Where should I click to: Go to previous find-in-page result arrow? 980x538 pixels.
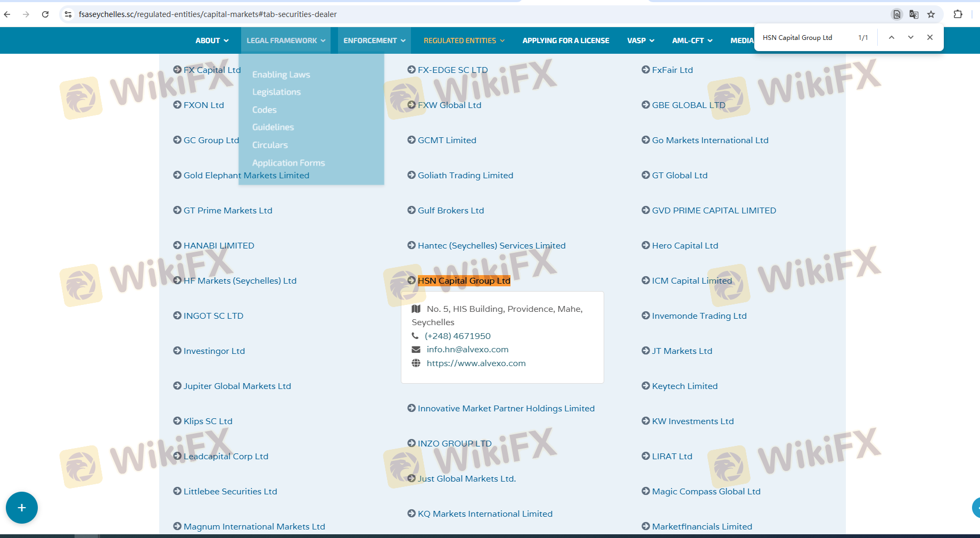click(892, 37)
